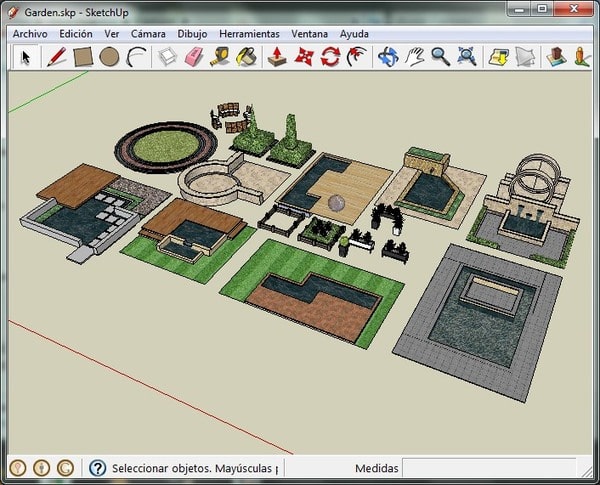
Task: Activate the Circle drawing tool
Action: coord(109,57)
